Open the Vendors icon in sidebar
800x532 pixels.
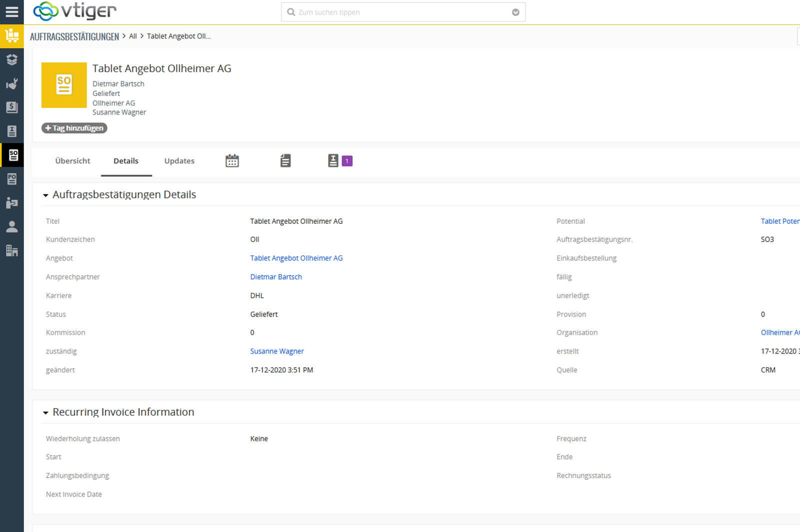11,203
